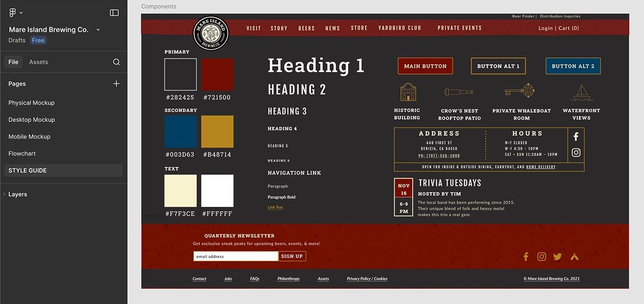Switch to the Assets tab
The width and height of the screenshot is (644, 304).
coord(38,62)
